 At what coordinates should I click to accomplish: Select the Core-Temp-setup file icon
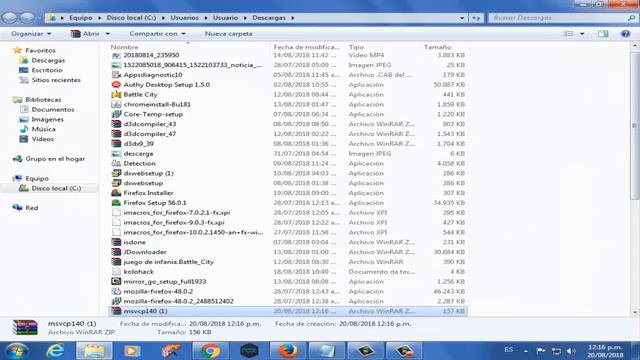116,114
